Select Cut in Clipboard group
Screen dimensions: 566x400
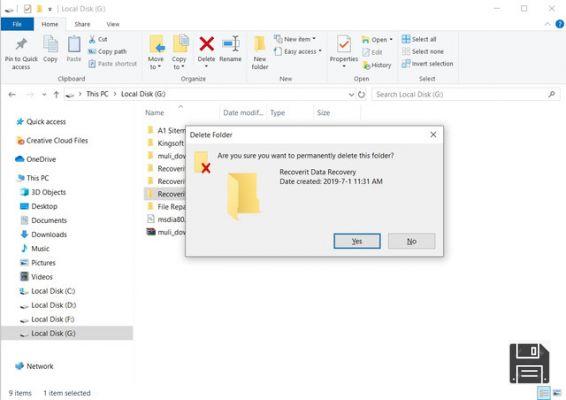coord(98,39)
